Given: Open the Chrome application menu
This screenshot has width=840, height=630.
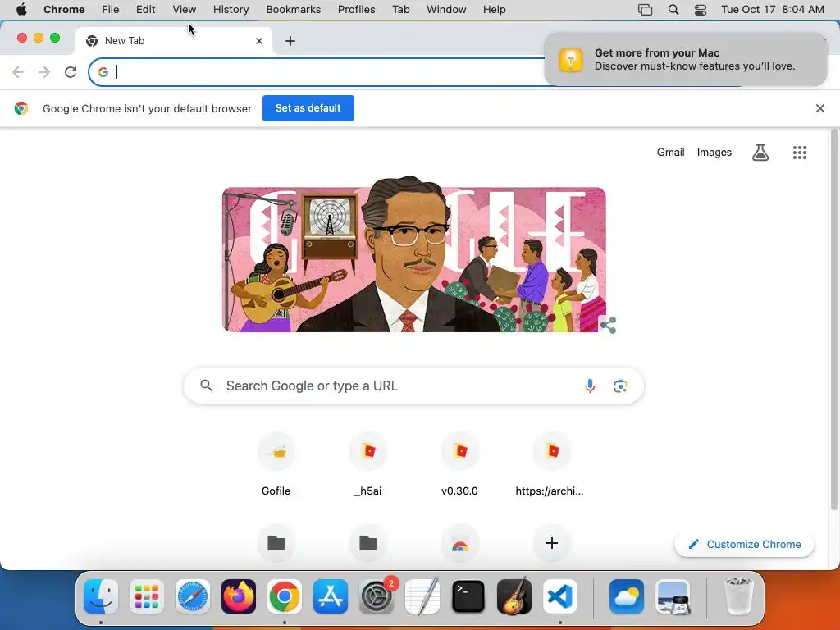Looking at the screenshot, I should (x=64, y=10).
